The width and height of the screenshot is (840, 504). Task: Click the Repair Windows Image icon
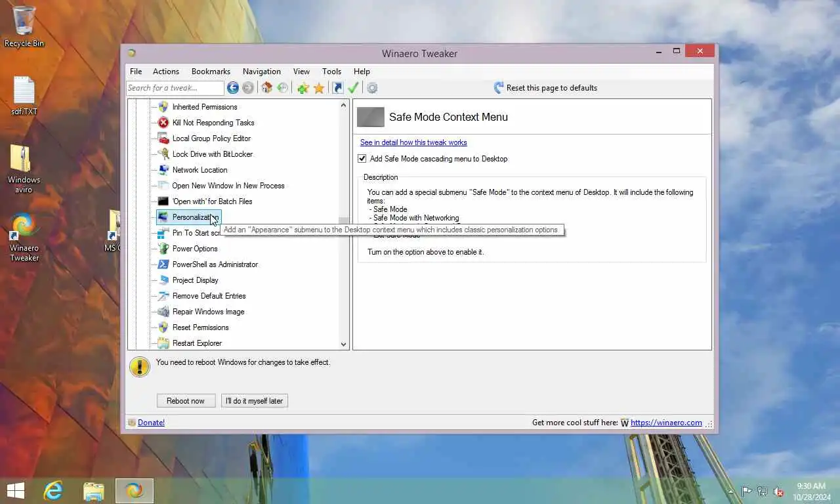coord(163,312)
